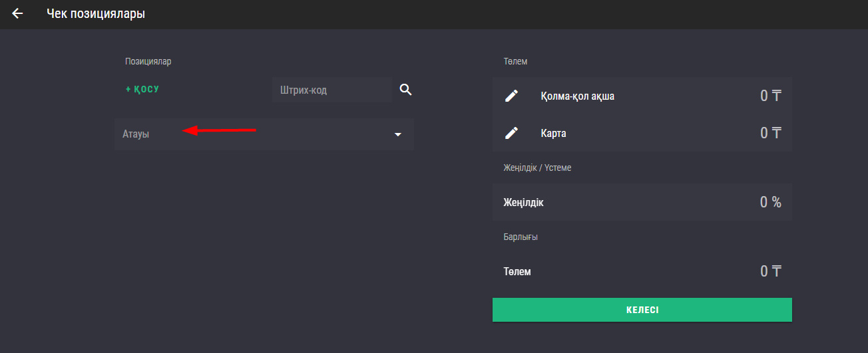Expand the Атауы dropdown arrow
This screenshot has height=353, width=868.
pos(398,134)
